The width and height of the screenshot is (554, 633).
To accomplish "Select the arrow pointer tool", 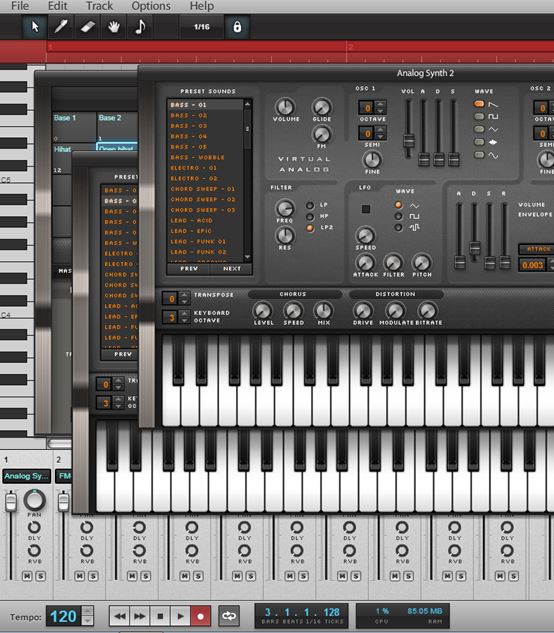I will coord(35,27).
